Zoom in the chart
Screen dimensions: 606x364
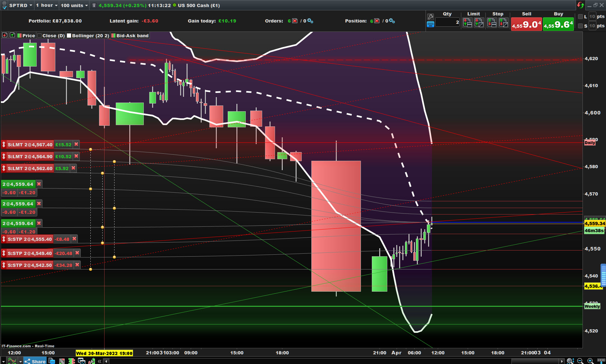coord(591,361)
